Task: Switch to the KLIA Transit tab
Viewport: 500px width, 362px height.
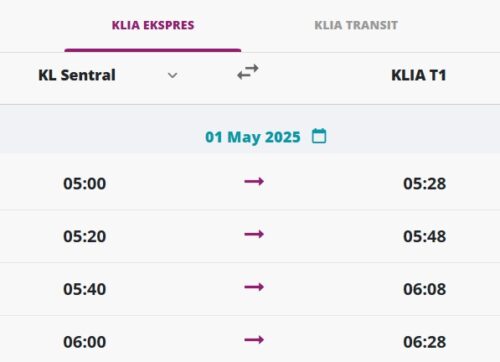Action: point(356,25)
